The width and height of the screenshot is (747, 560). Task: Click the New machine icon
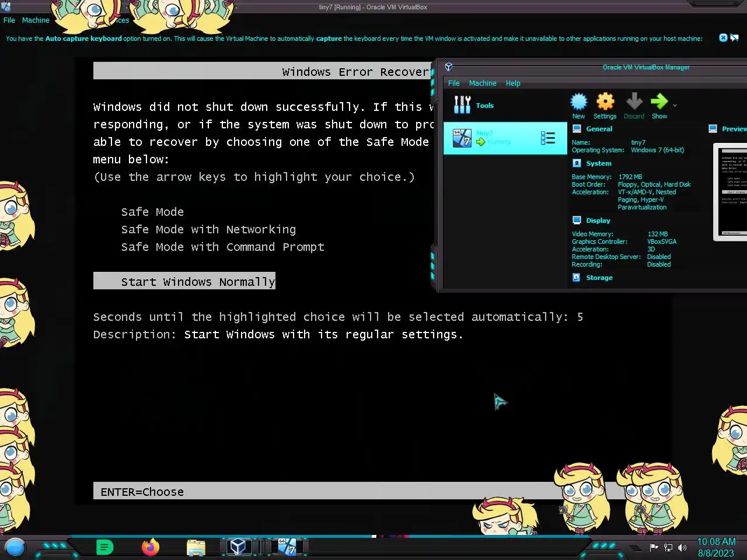[x=578, y=102]
